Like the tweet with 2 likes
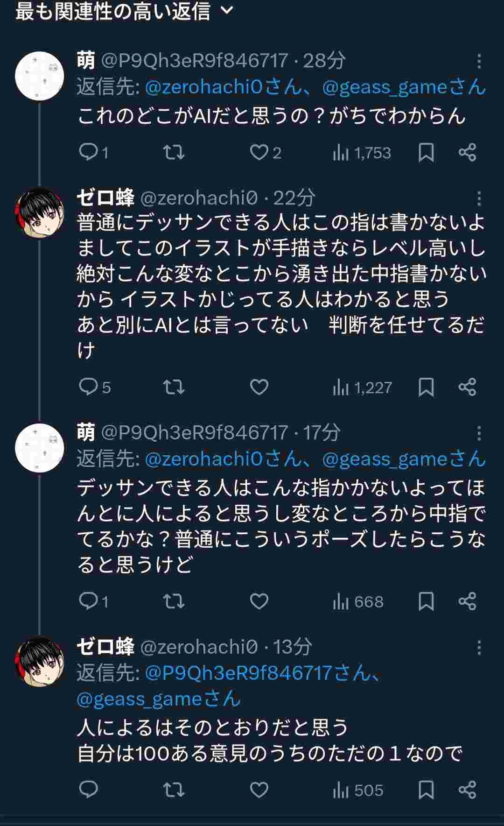504x826 pixels. pyautogui.click(x=259, y=152)
